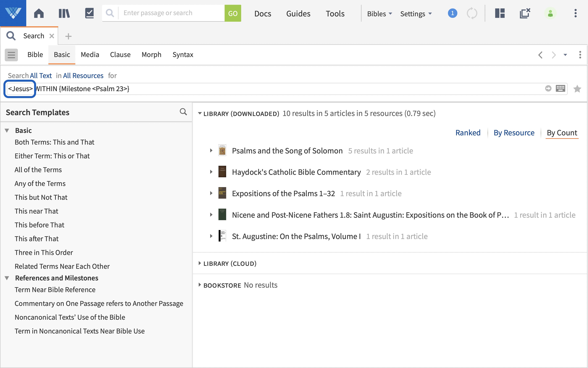Screen dimensions: 588x368
Task: Switch to the Clause search tab
Action: [x=120, y=55]
